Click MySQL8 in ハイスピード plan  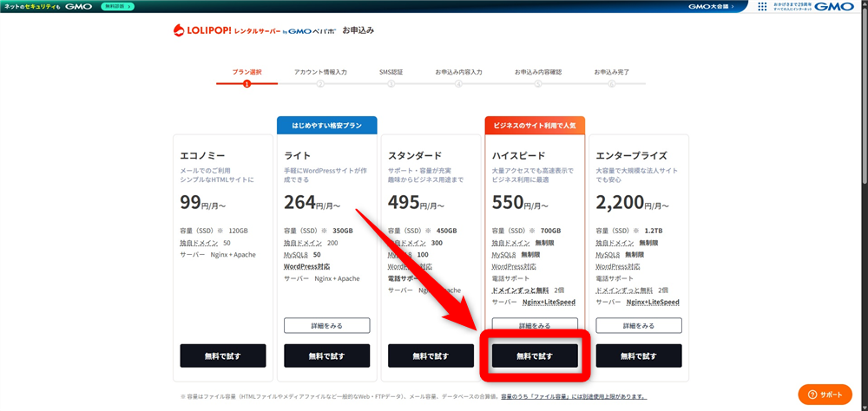pyautogui.click(x=504, y=254)
